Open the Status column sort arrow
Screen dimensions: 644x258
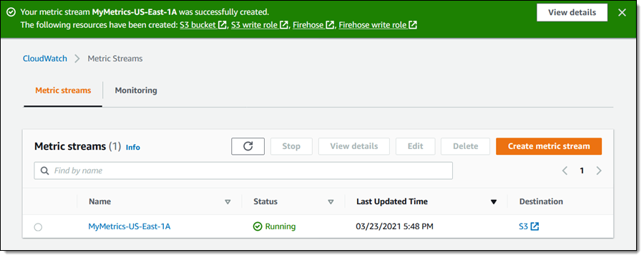coord(331,202)
